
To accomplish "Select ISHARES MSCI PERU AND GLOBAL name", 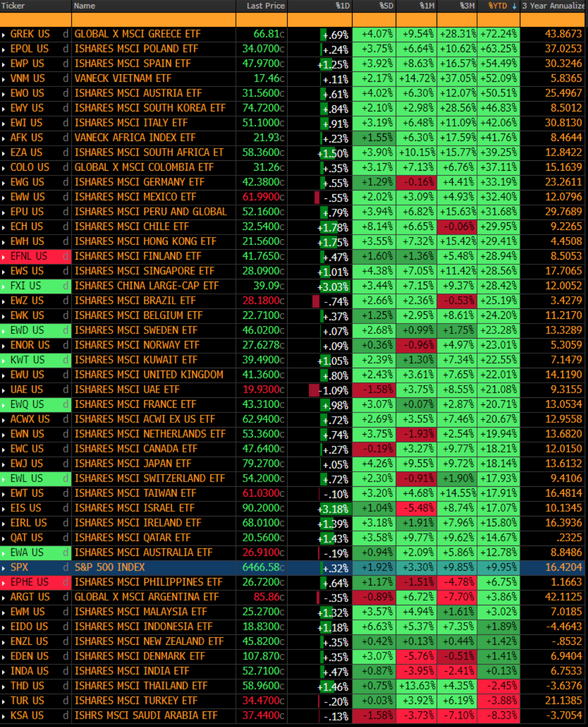I will click(x=150, y=212).
